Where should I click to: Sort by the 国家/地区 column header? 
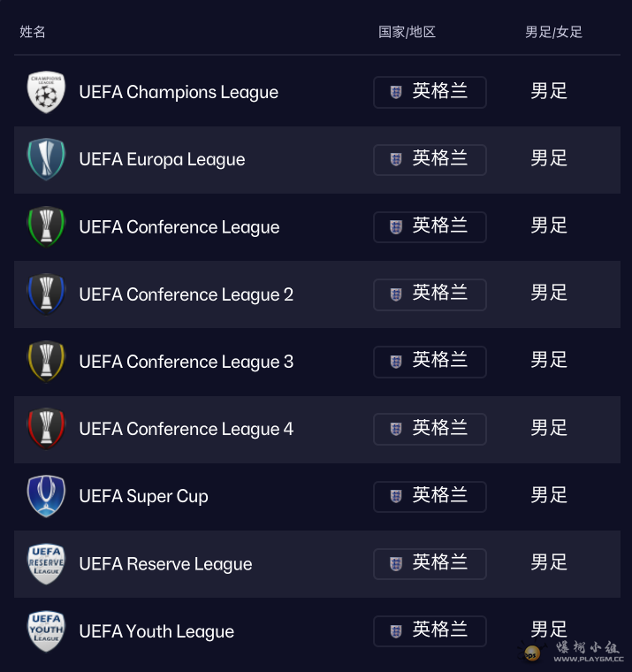(407, 32)
